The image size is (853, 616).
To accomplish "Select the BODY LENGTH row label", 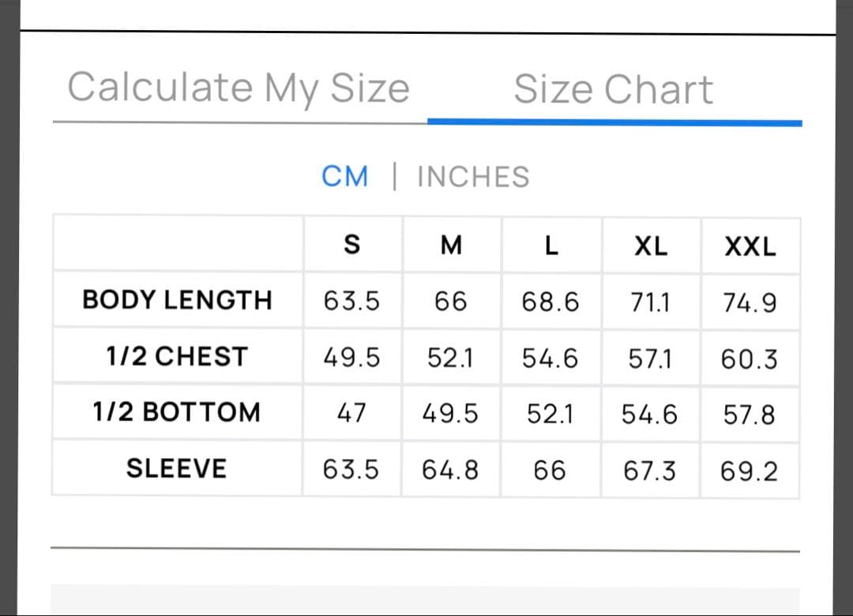I will 178,300.
